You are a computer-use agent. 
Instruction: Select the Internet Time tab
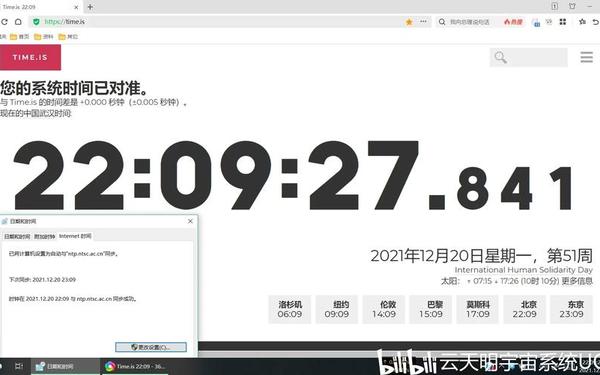(x=75, y=236)
